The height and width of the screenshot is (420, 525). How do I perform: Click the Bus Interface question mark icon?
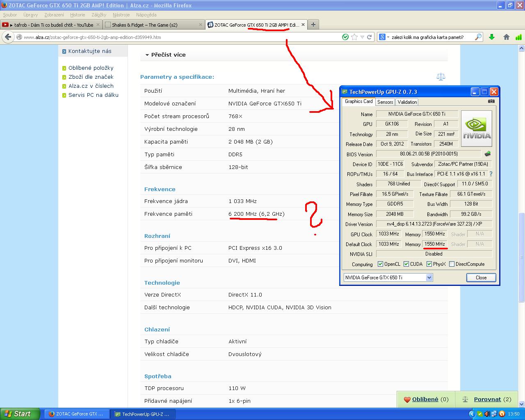click(491, 174)
